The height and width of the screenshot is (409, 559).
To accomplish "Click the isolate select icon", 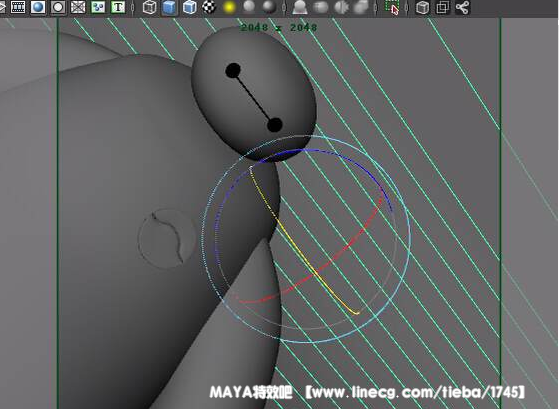I will pos(393,7).
